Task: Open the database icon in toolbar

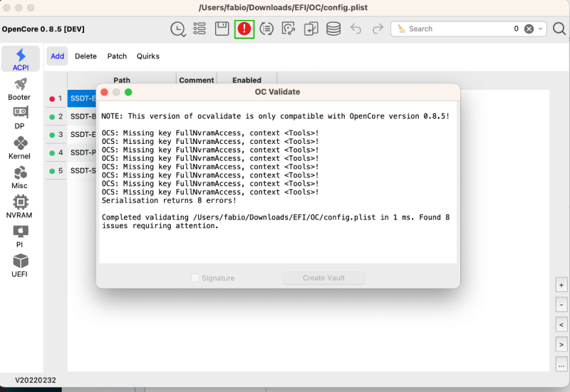Action: (333, 29)
